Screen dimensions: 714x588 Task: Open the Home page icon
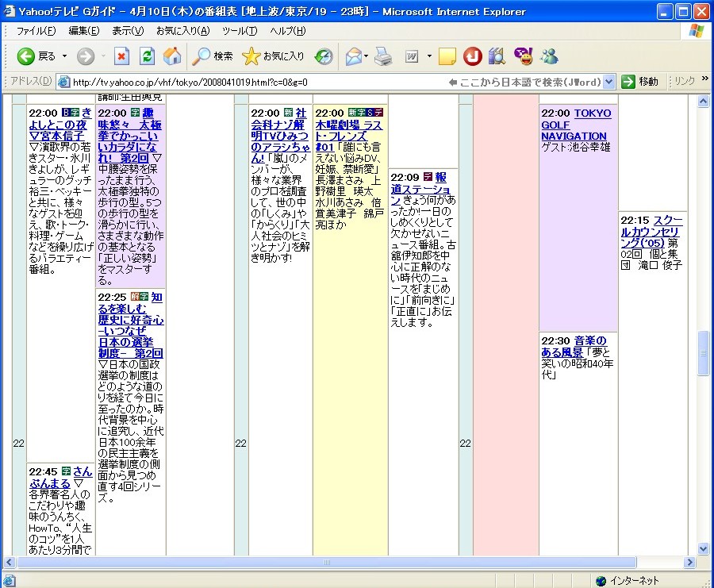point(172,56)
